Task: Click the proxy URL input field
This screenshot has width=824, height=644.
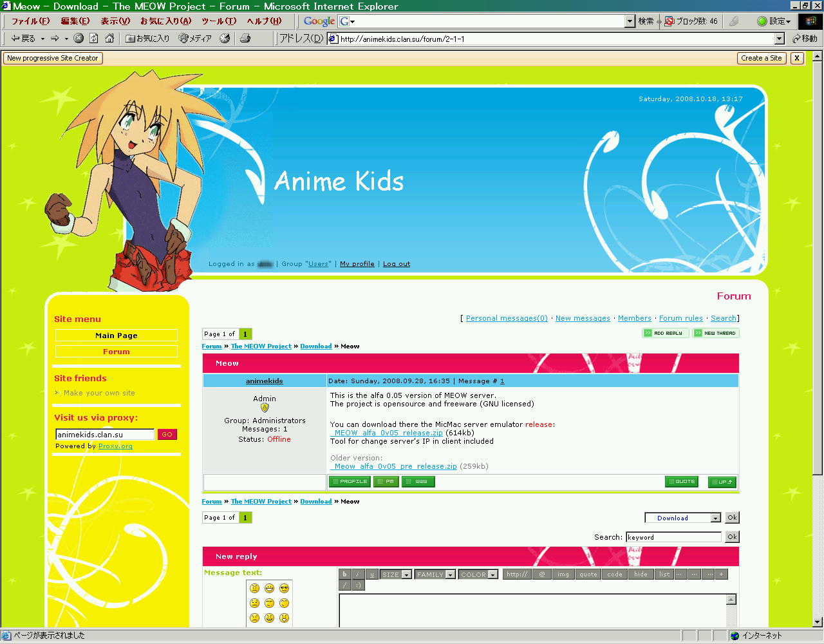Action: point(106,435)
